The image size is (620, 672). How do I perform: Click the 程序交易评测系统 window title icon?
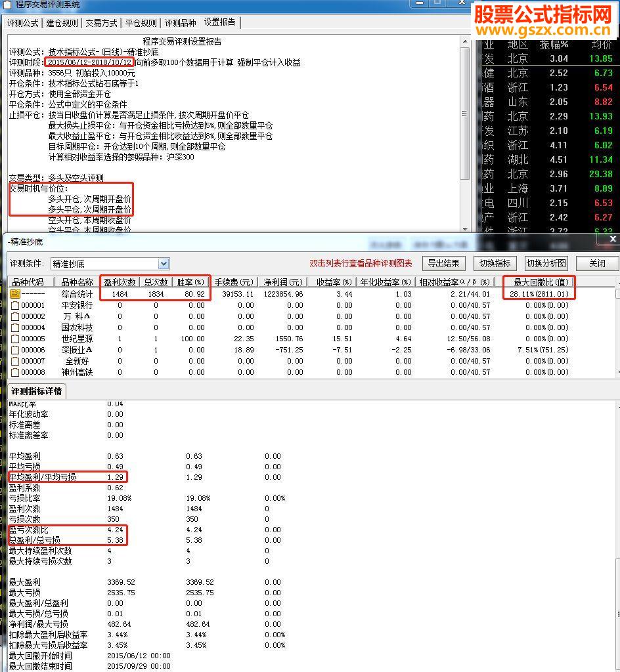point(8,5)
